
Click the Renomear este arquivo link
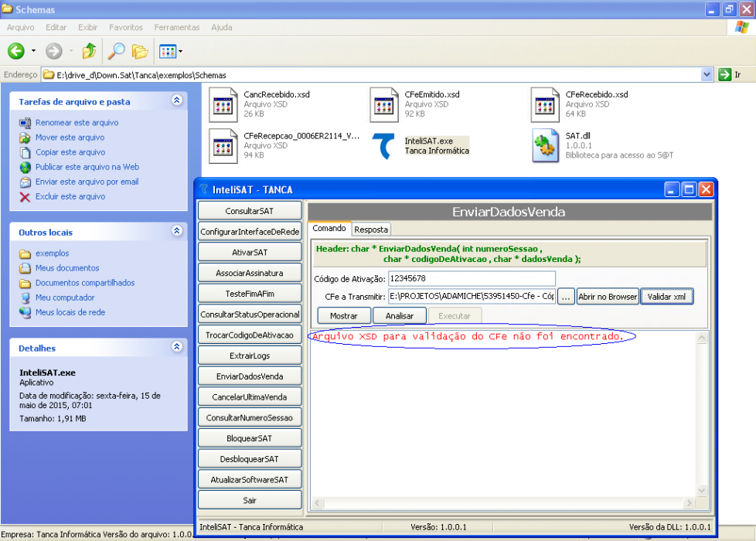(x=77, y=122)
